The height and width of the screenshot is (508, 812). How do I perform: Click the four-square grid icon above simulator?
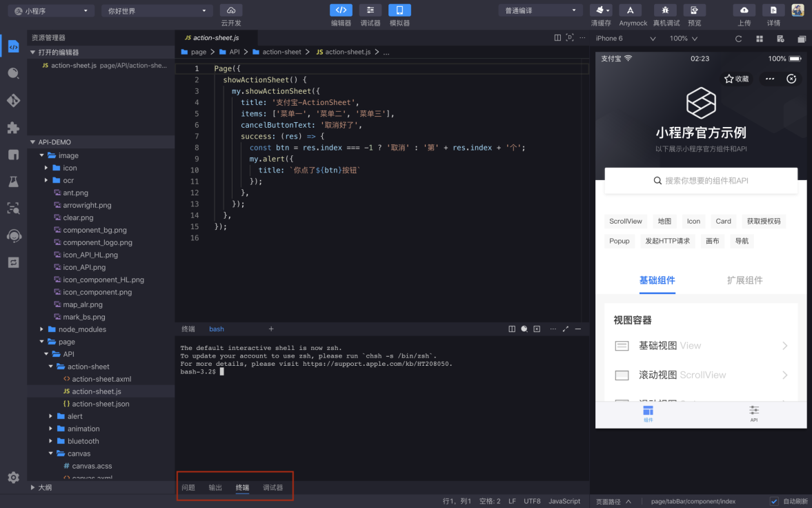pyautogui.click(x=760, y=39)
